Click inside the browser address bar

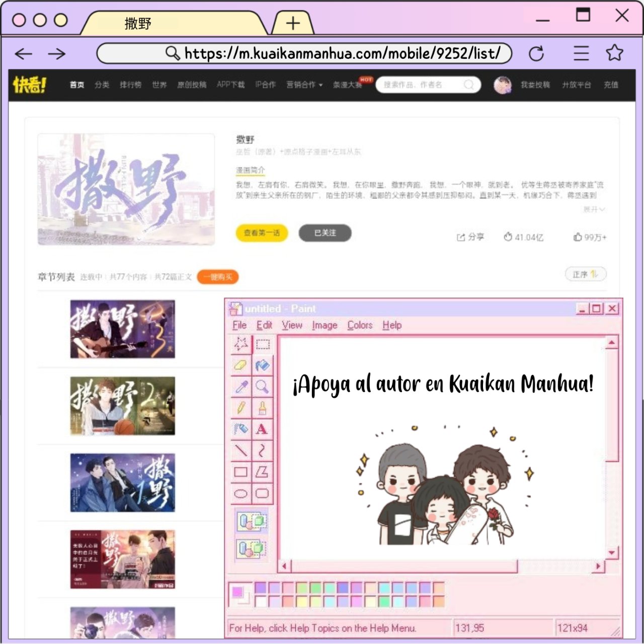point(304,53)
